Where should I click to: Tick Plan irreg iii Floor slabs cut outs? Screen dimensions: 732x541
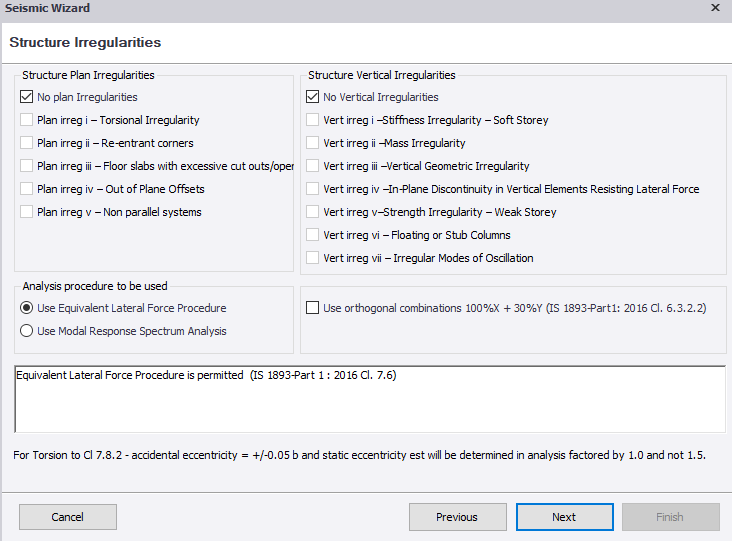click(27, 166)
